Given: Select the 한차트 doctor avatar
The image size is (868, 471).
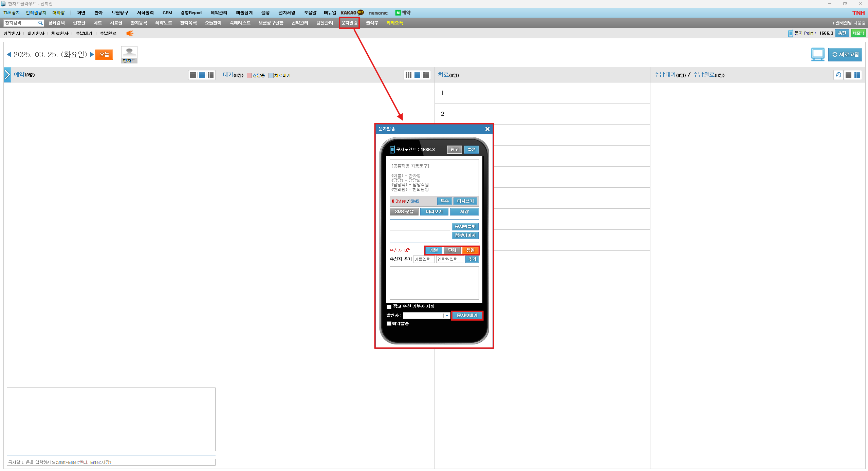Looking at the screenshot, I should [x=129, y=55].
